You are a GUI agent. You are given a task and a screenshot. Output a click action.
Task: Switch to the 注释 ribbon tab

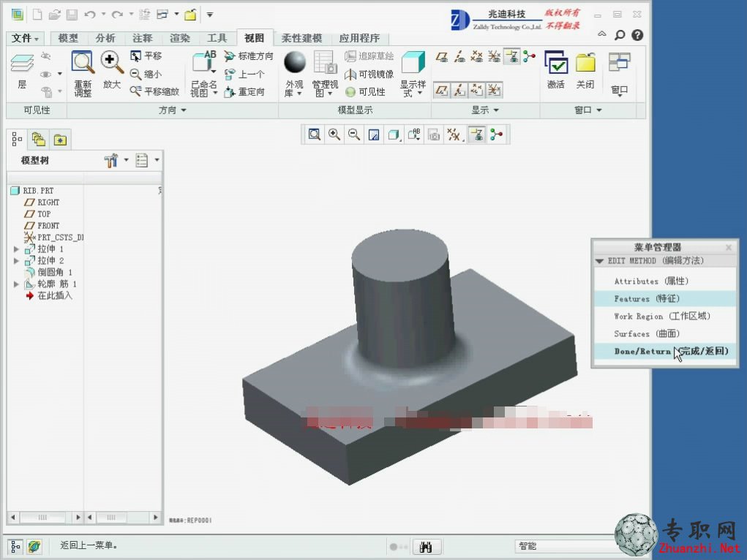(x=143, y=38)
